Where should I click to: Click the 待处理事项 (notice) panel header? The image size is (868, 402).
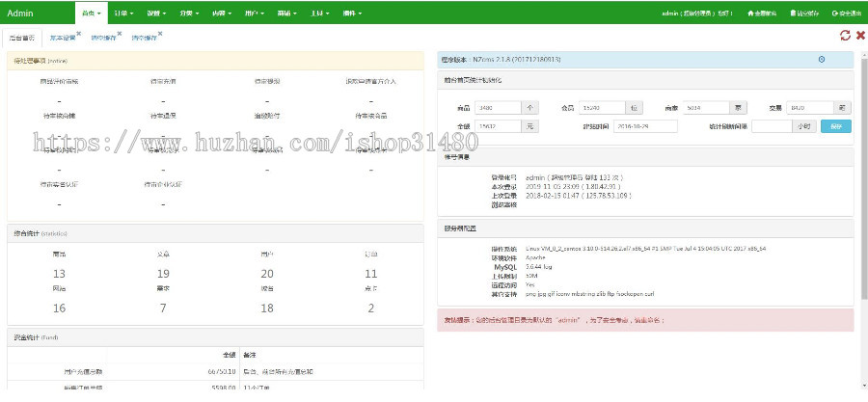click(x=215, y=61)
